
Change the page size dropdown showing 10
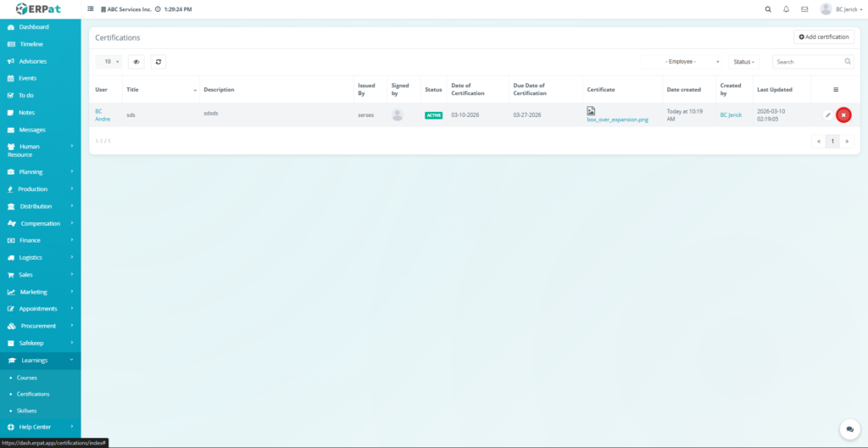pos(108,62)
